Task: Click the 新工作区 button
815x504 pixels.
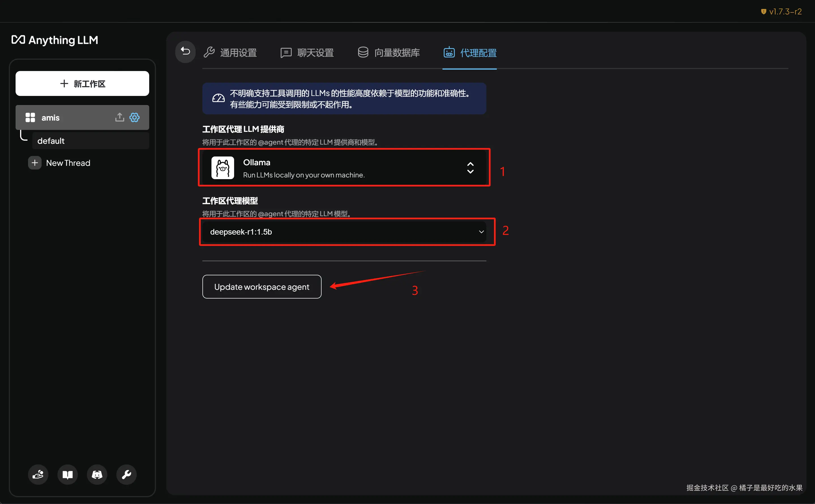Action: (x=82, y=84)
